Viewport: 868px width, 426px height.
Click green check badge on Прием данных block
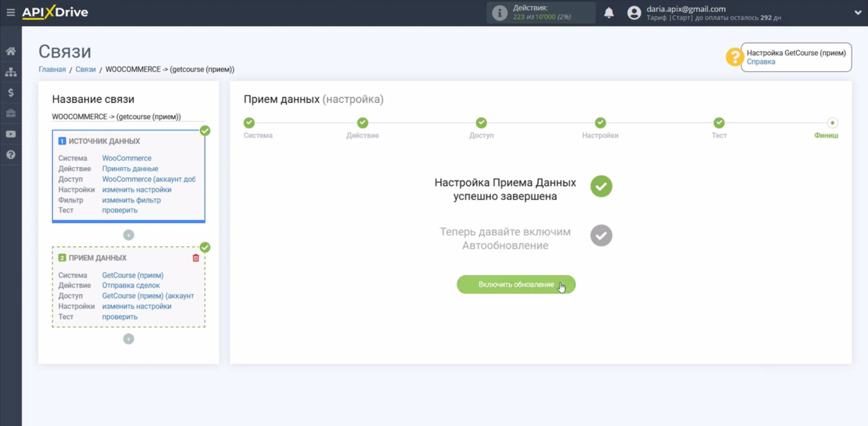tap(205, 248)
